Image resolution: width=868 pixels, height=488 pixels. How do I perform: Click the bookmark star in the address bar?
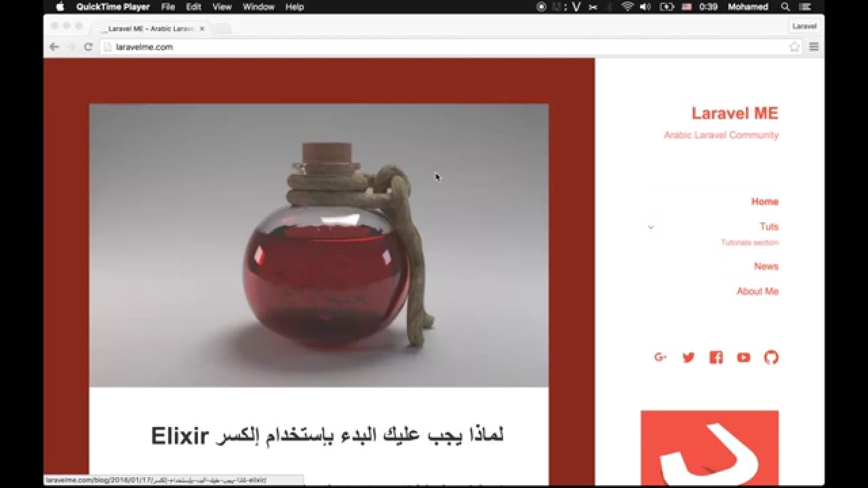pyautogui.click(x=794, y=47)
